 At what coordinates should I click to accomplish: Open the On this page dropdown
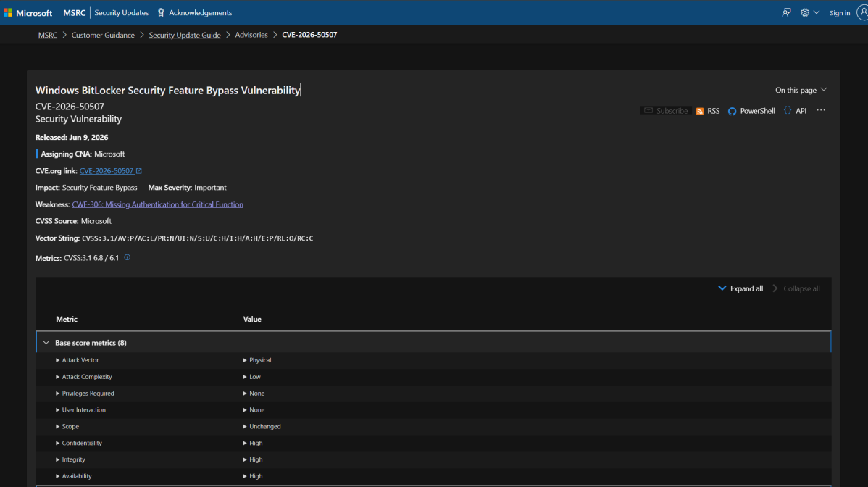point(801,90)
